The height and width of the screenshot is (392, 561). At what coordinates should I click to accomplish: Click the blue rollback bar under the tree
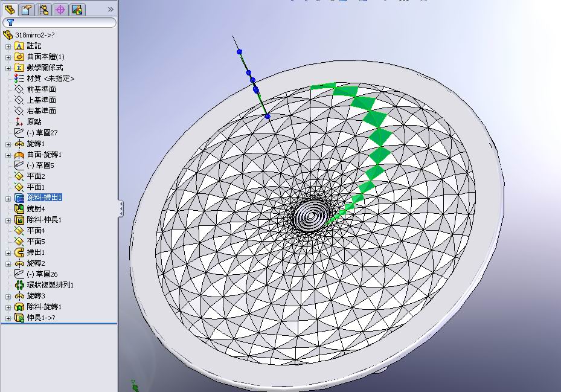click(59, 324)
